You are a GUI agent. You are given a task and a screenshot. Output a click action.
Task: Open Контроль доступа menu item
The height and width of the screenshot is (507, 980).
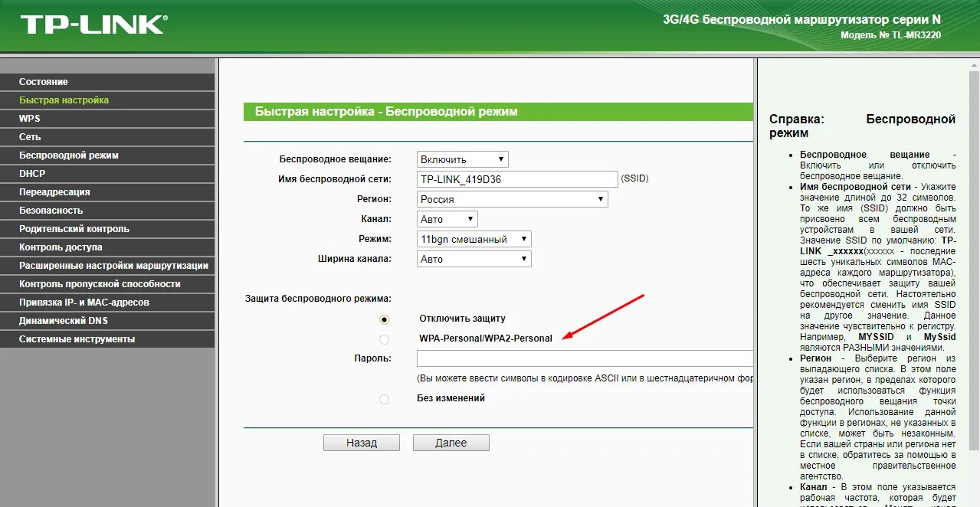pyautogui.click(x=107, y=247)
